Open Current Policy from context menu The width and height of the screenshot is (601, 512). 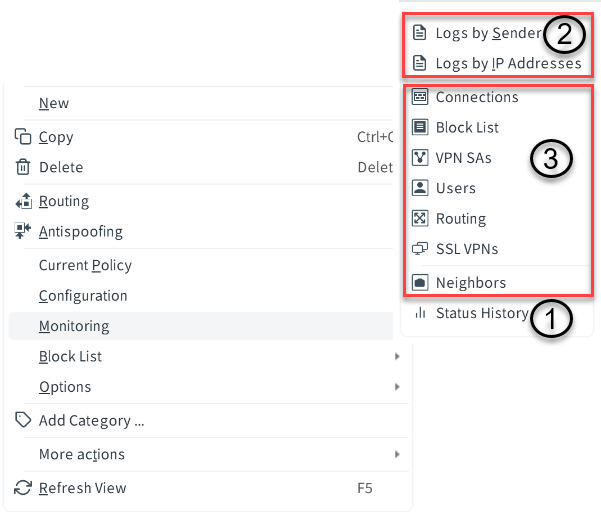click(x=85, y=265)
